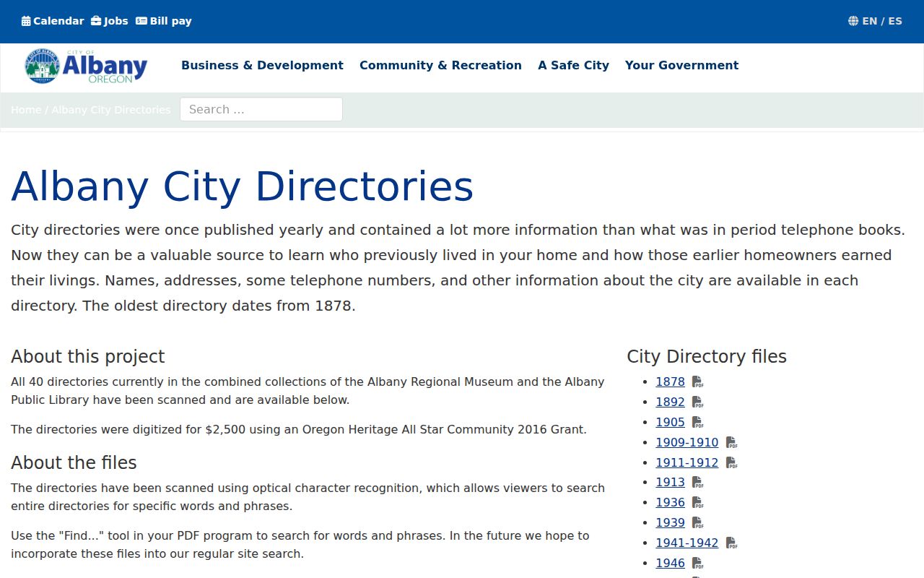Open the A Safe City menu
Image resolution: width=924 pixels, height=578 pixels.
point(573,65)
